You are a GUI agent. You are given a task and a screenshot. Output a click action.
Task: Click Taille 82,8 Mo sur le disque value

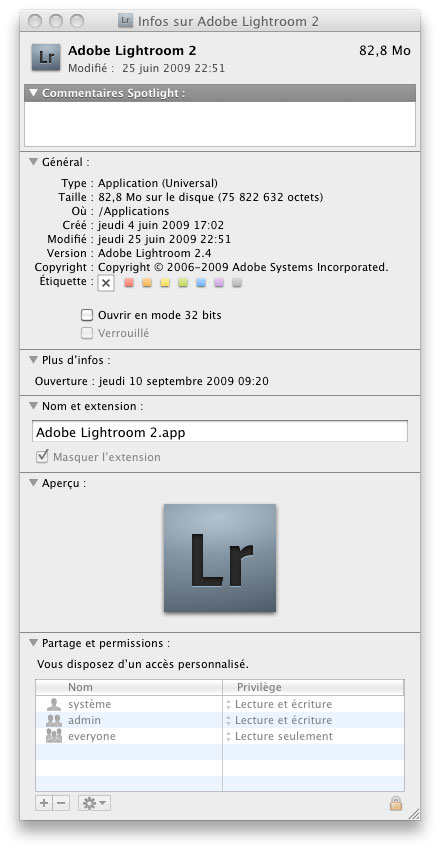tap(211, 197)
